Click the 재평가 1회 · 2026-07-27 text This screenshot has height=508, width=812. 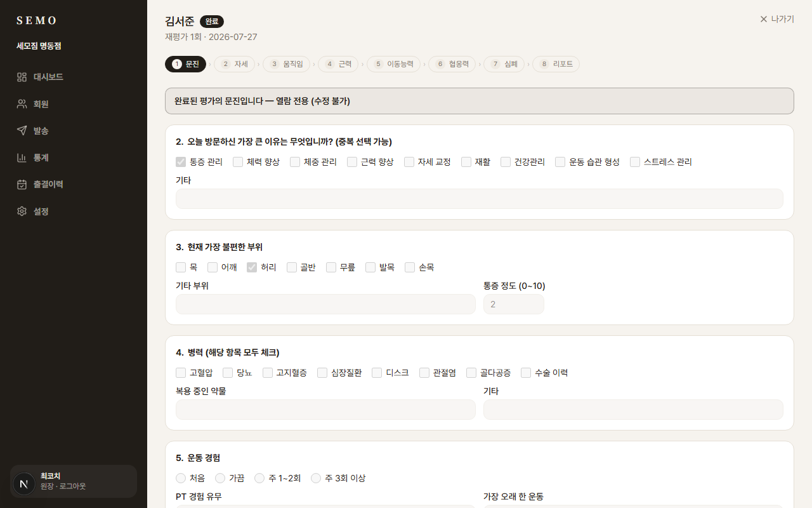point(211,37)
